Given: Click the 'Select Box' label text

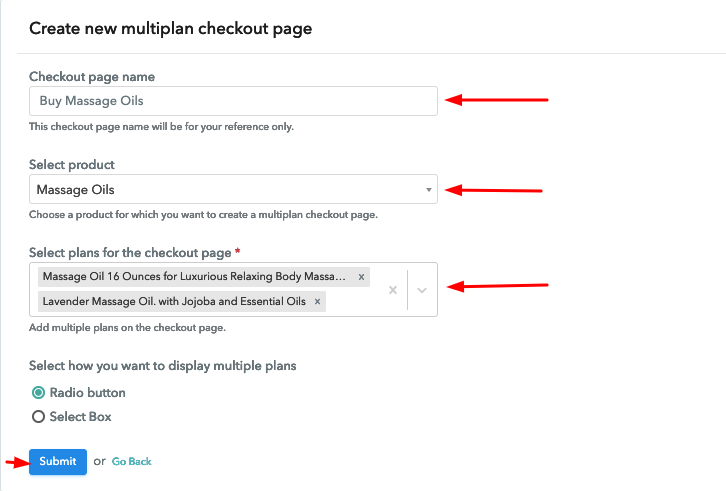Looking at the screenshot, I should pos(81,416).
